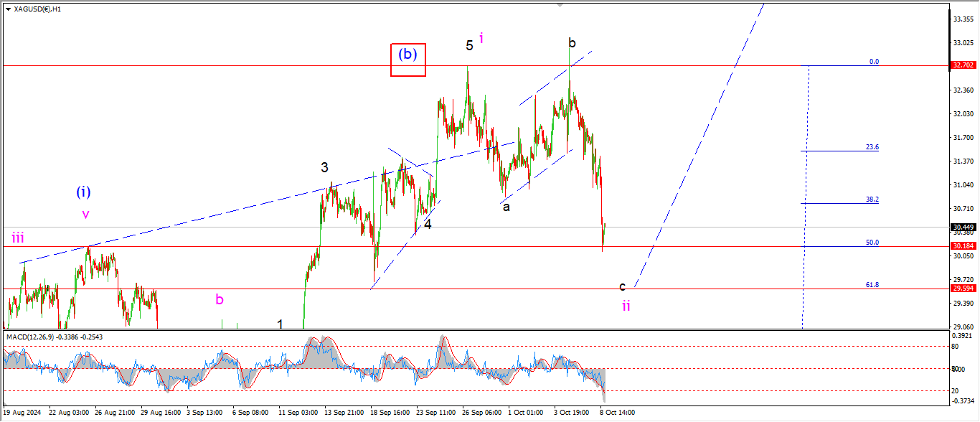
Task: Click the 50.0 Fibonacci level label
Action: [872, 243]
